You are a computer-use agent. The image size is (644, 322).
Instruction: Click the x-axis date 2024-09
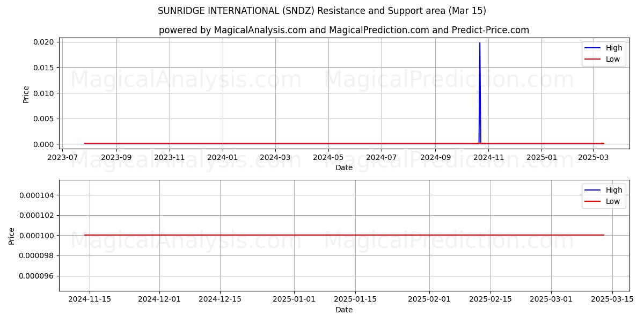coord(435,158)
